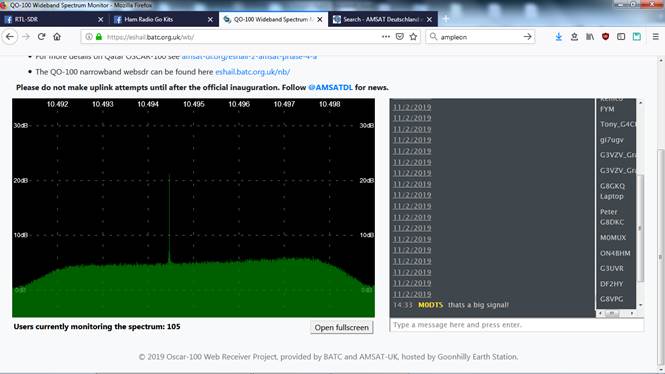Open the eshail.batc.org.uk/nb/ narrowband link
This screenshot has width=665, height=374.
[252, 72]
